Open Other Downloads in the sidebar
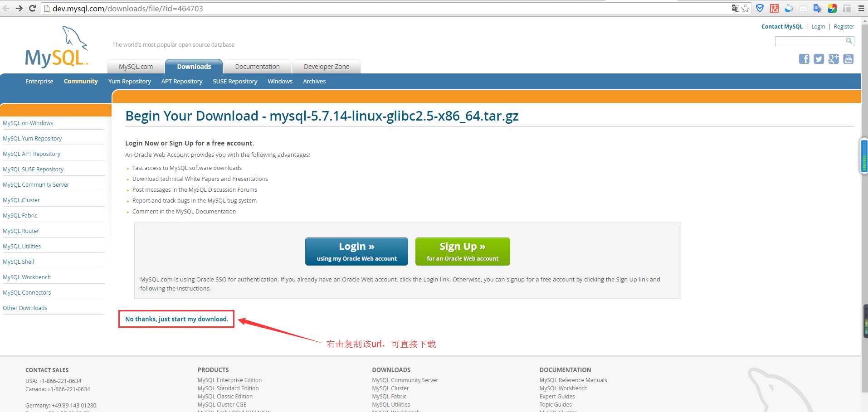The height and width of the screenshot is (412, 868). [25, 308]
